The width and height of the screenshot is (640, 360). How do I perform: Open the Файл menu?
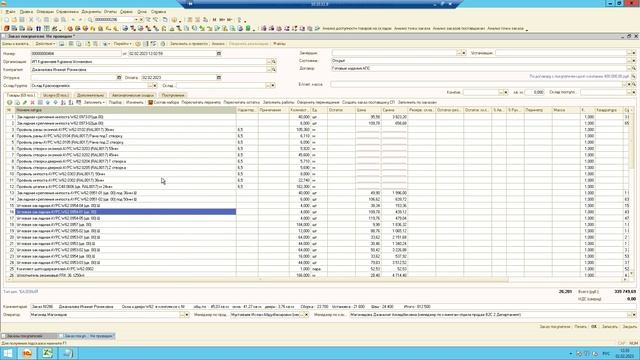pyautogui.click(x=10, y=12)
